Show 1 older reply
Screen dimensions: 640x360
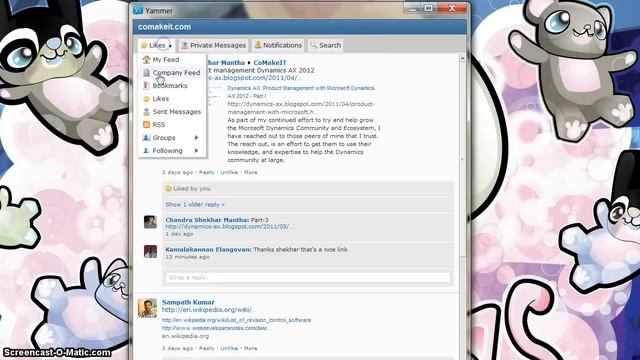pos(195,204)
